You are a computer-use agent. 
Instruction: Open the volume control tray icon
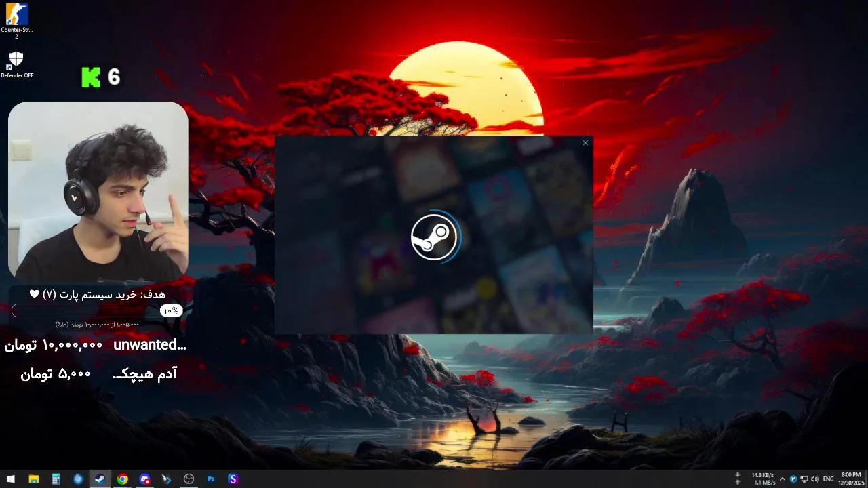[814, 479]
